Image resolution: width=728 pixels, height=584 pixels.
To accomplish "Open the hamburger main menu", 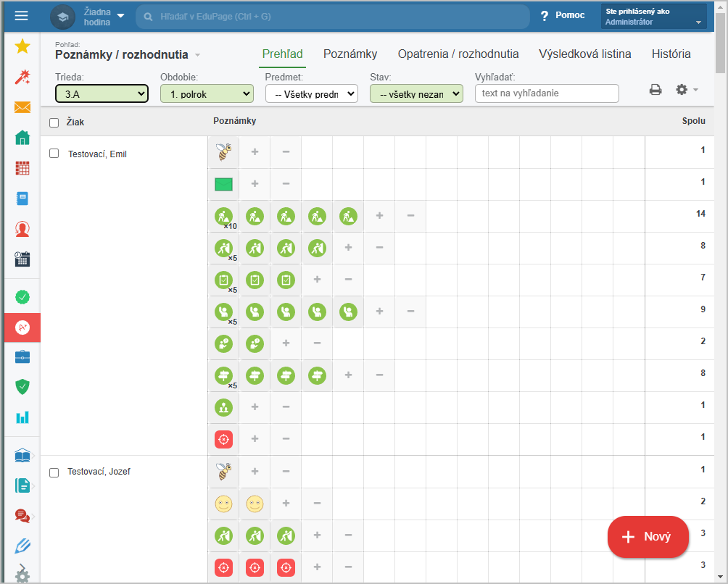I will point(21,16).
